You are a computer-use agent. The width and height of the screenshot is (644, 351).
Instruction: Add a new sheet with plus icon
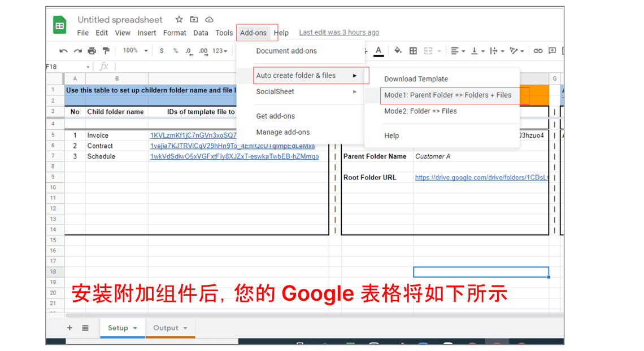(x=70, y=328)
